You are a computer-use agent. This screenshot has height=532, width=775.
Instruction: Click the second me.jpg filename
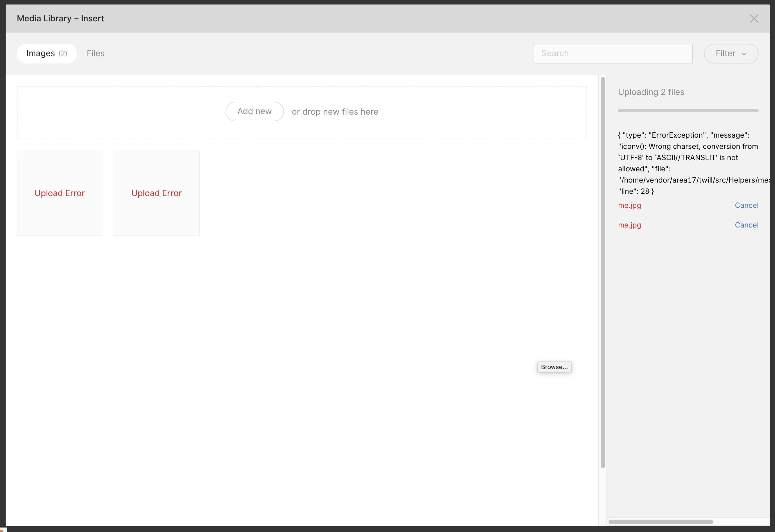pyautogui.click(x=629, y=225)
